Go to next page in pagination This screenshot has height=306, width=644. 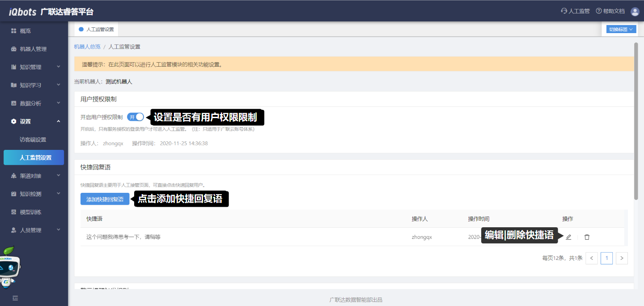(x=622, y=258)
